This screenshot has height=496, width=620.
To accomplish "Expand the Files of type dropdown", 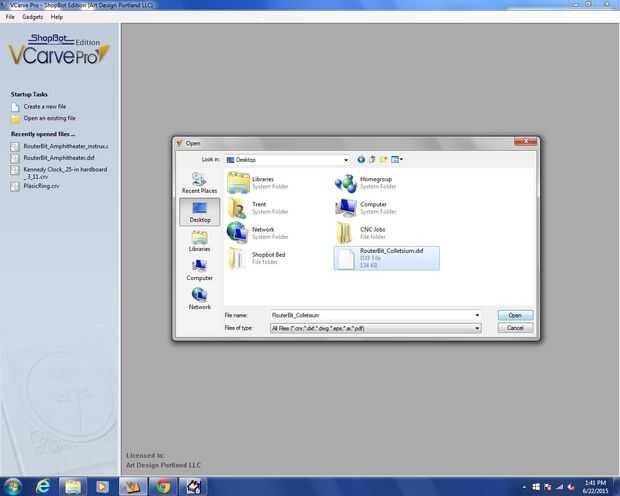I will (x=477, y=328).
